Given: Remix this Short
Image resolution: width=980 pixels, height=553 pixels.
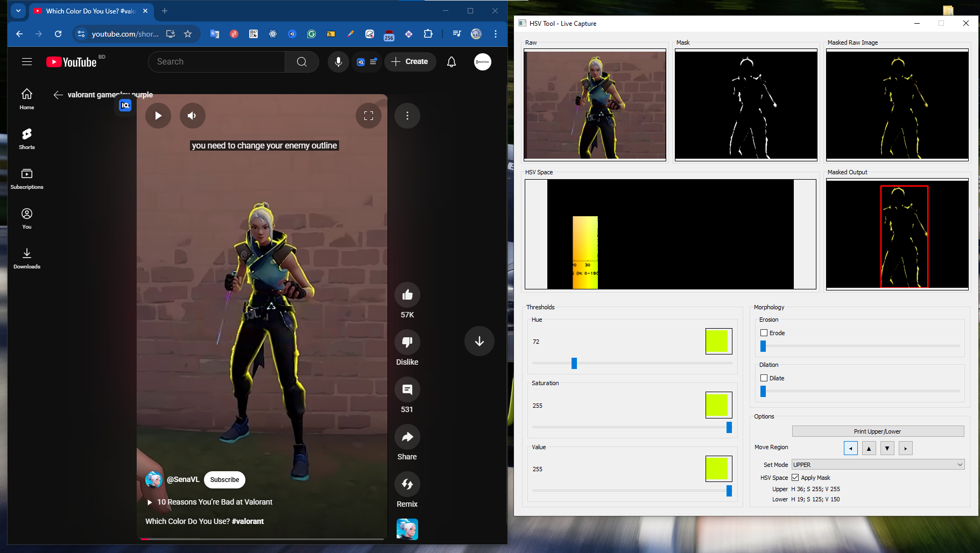Looking at the screenshot, I should (407, 484).
